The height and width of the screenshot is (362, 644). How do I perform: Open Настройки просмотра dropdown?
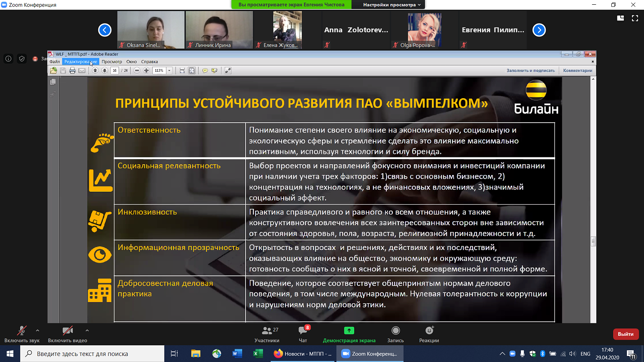392,5
